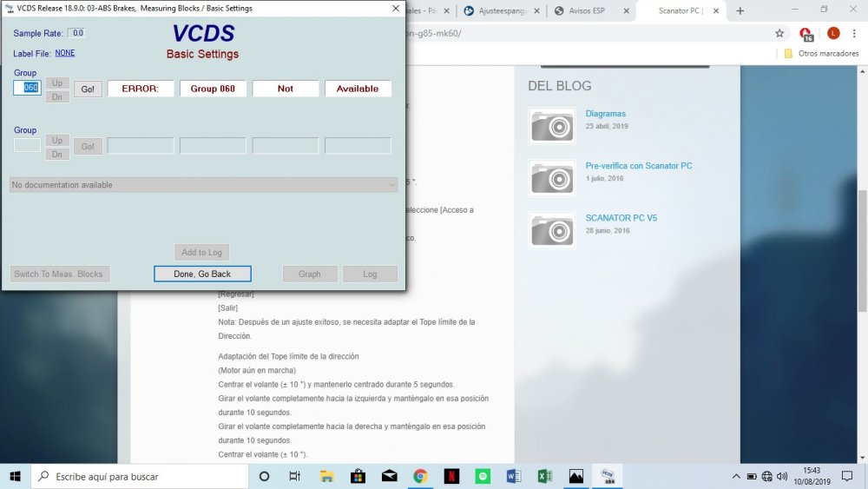
Task: Select the Group 060 input field
Action: tap(27, 88)
